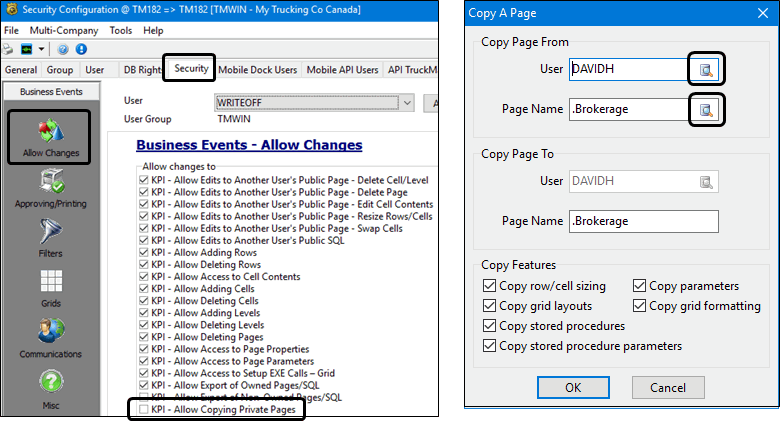This screenshot has height=421, width=780.
Task: Toggle KPI Allow Export of Owned Pages/SQL
Action: (144, 385)
